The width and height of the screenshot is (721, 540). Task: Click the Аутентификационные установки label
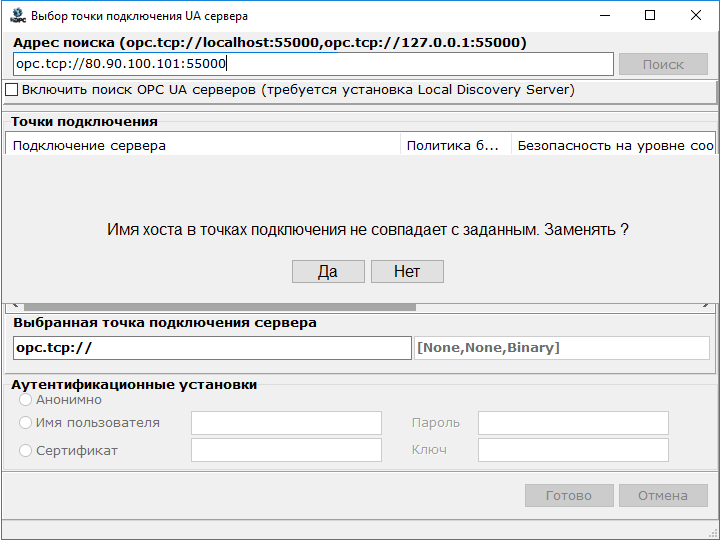[x=134, y=384]
